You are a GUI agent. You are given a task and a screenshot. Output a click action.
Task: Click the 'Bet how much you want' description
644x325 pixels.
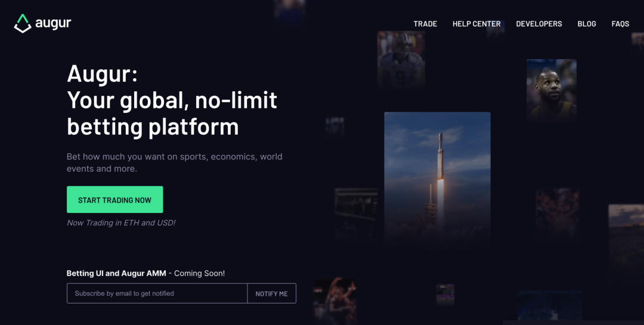click(x=175, y=163)
